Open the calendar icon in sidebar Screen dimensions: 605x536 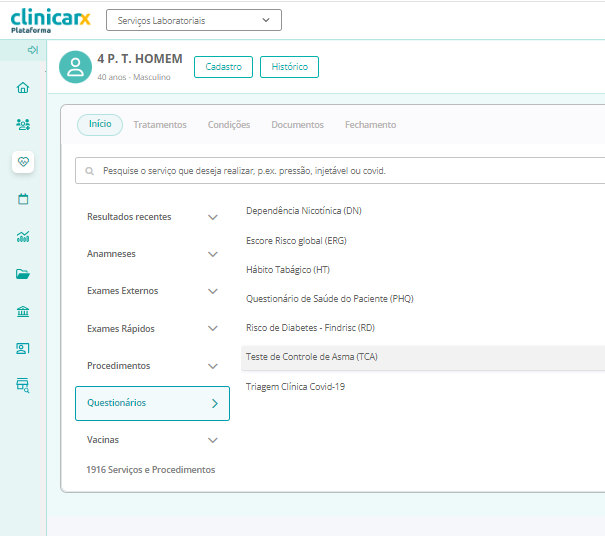click(x=23, y=199)
